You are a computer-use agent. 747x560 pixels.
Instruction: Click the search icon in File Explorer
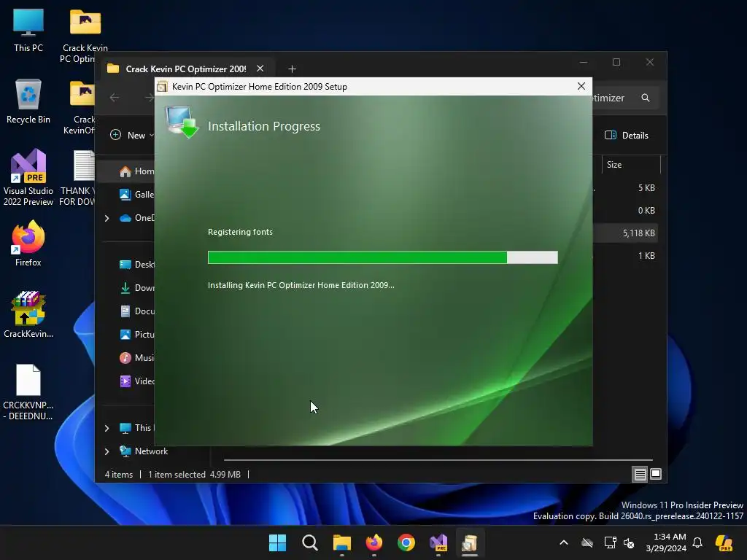[646, 98]
